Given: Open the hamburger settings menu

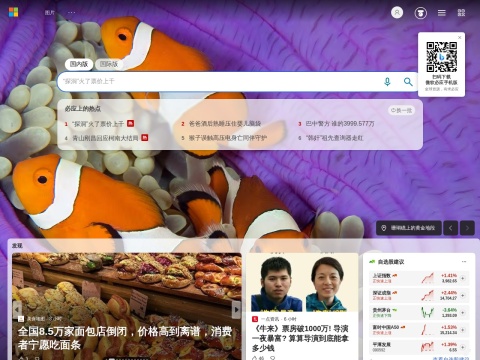Looking at the screenshot, I should click(442, 13).
